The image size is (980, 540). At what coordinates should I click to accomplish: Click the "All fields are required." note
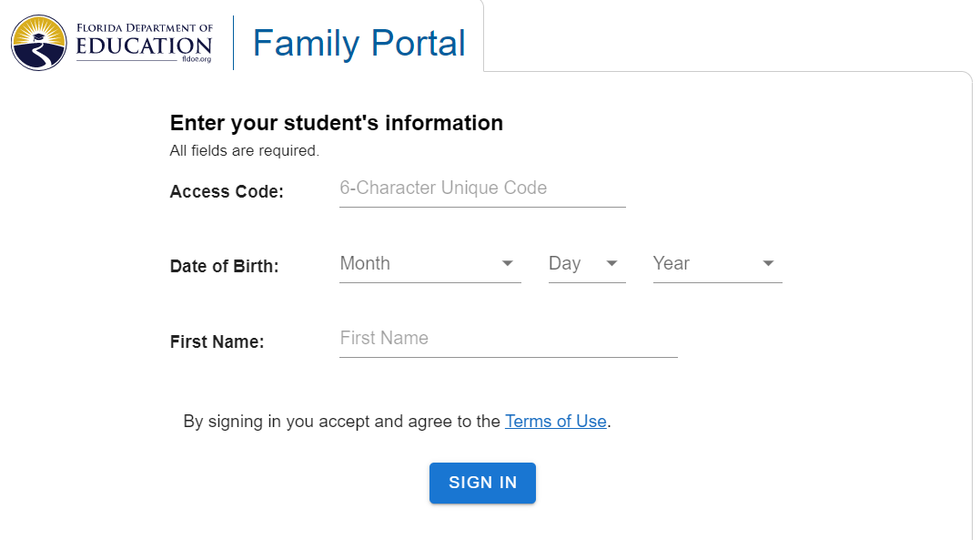pos(244,150)
